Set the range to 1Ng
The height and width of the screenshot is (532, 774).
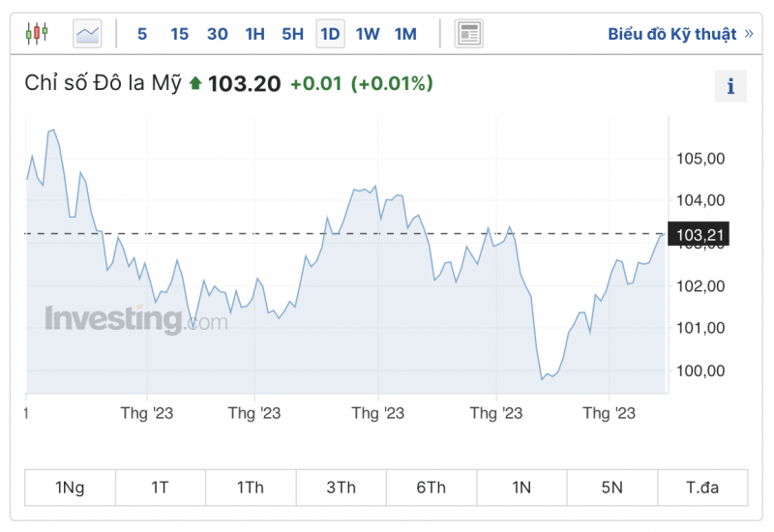[x=70, y=488]
